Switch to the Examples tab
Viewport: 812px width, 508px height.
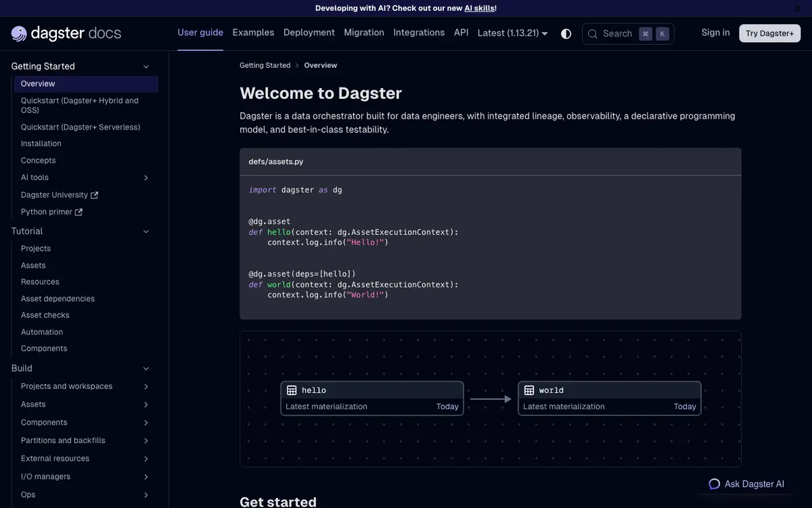tap(253, 33)
